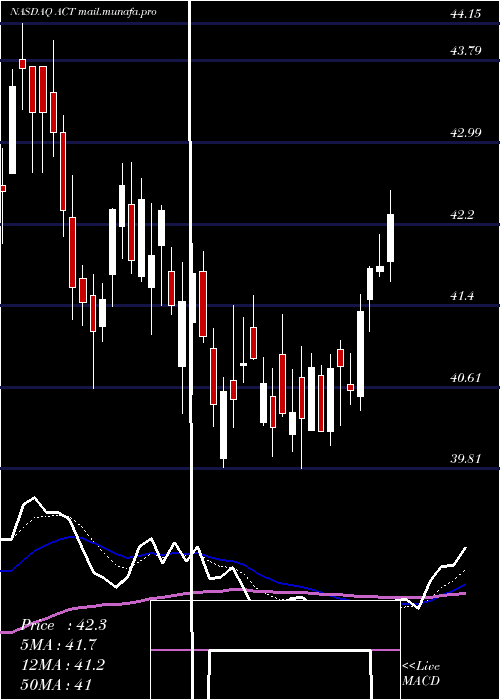Image resolution: width=500 pixels, height=700 pixels.
Task: Click the 42.2 price level label
Action: (x=462, y=215)
